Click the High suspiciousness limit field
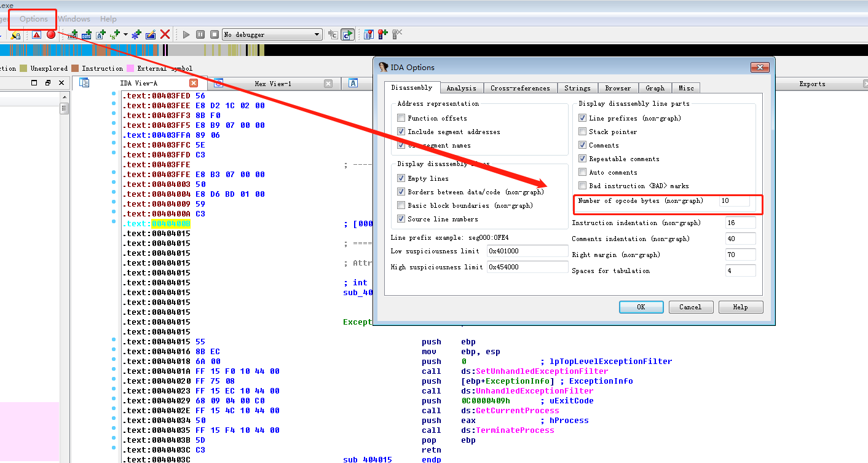The height and width of the screenshot is (463, 868). [x=527, y=267]
